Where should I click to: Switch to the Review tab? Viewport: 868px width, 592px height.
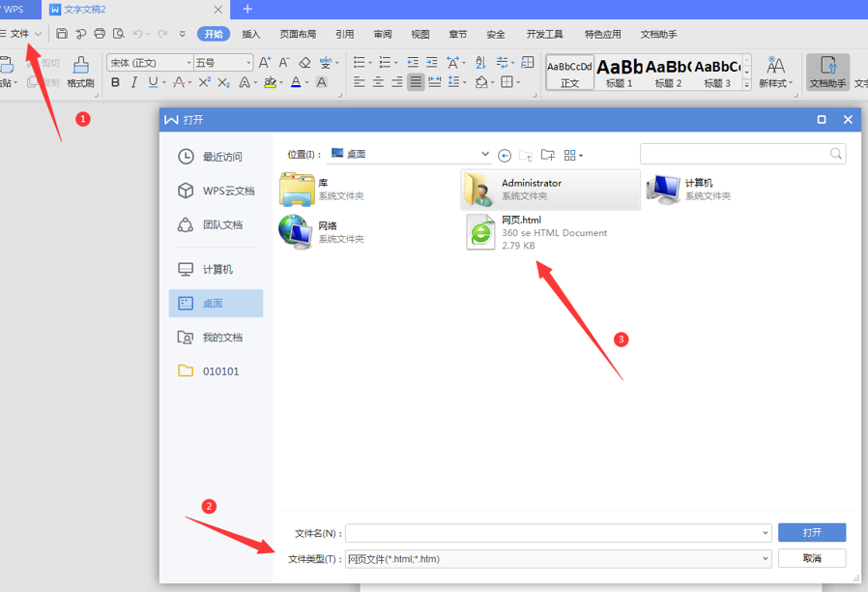click(383, 34)
